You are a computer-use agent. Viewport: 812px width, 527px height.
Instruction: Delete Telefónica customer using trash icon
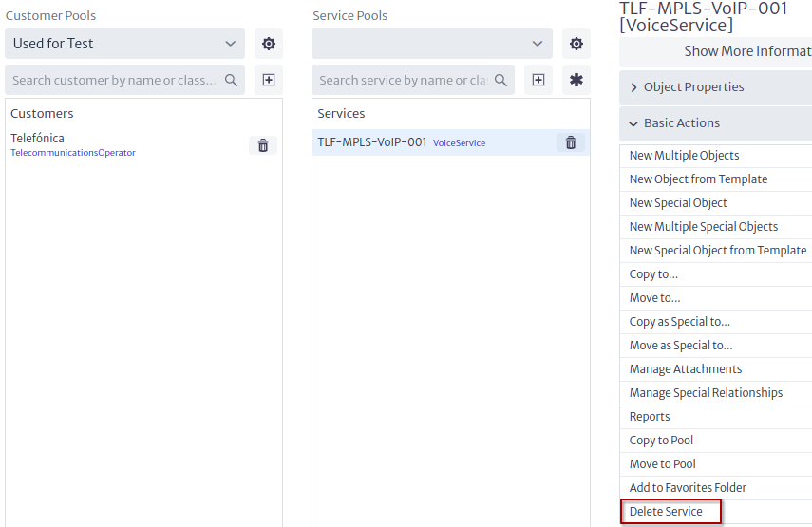pyautogui.click(x=263, y=145)
